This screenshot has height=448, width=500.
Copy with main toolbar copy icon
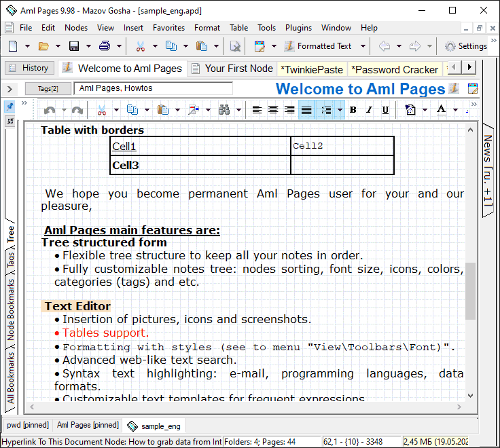(x=171, y=46)
